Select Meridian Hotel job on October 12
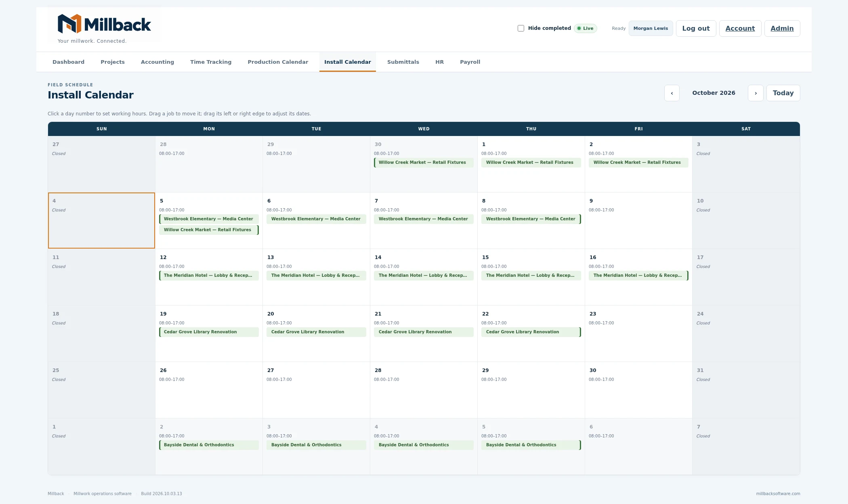 click(209, 276)
